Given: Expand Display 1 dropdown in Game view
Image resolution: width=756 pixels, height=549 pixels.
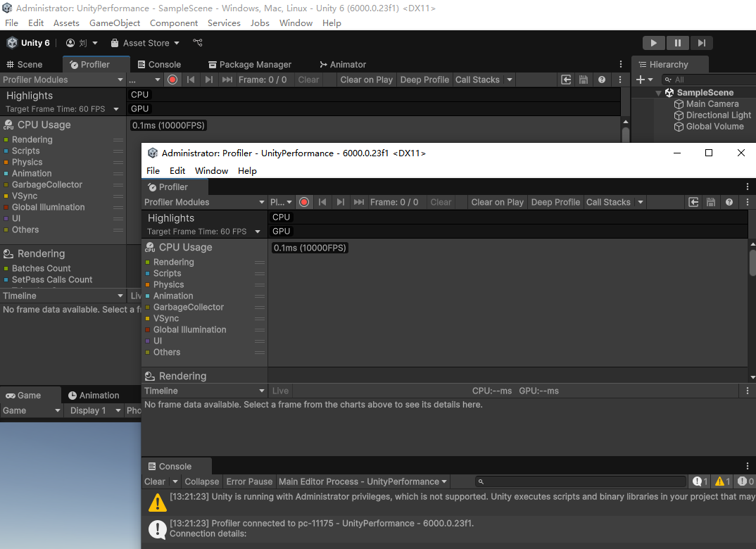Looking at the screenshot, I should pyautogui.click(x=93, y=410).
